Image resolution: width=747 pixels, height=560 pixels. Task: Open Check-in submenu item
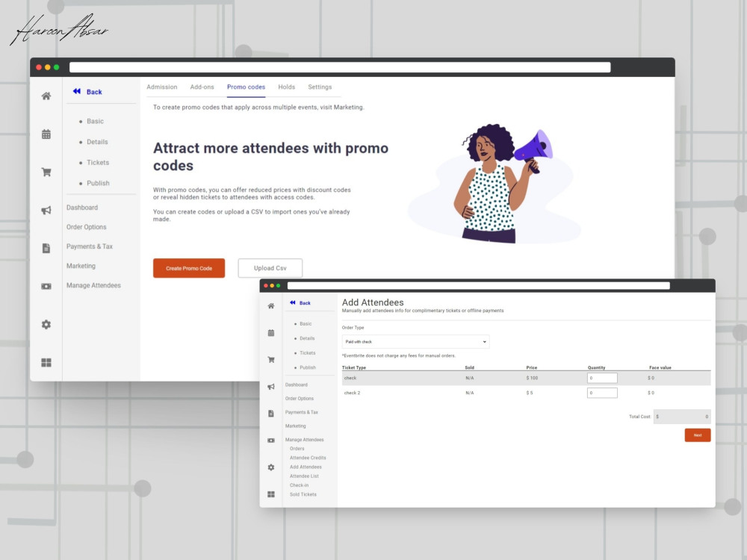click(x=300, y=485)
